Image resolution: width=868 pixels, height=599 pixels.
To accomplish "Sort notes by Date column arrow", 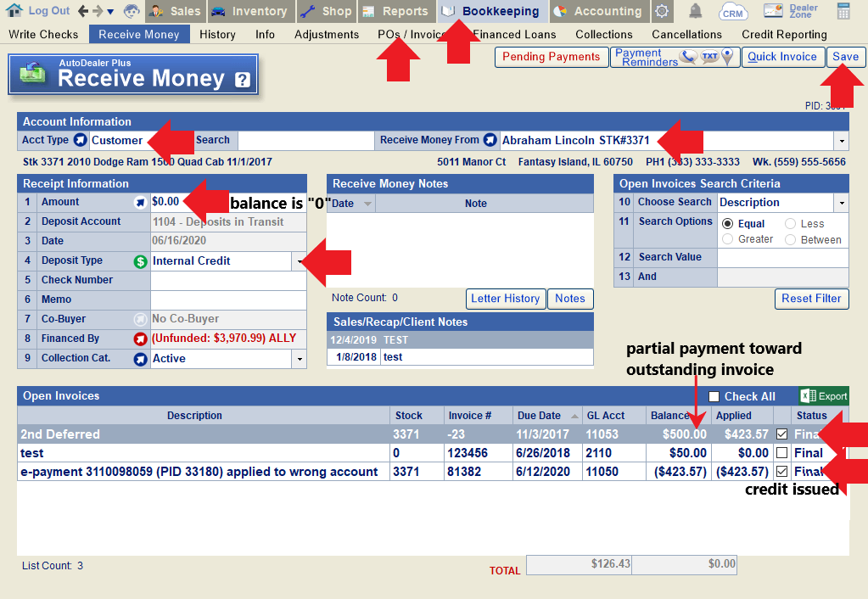I will tap(367, 204).
